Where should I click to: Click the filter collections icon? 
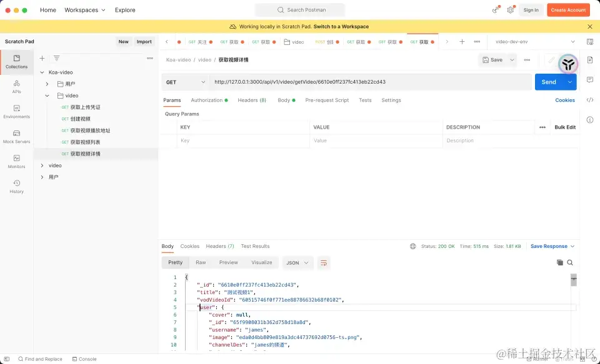coord(57,58)
